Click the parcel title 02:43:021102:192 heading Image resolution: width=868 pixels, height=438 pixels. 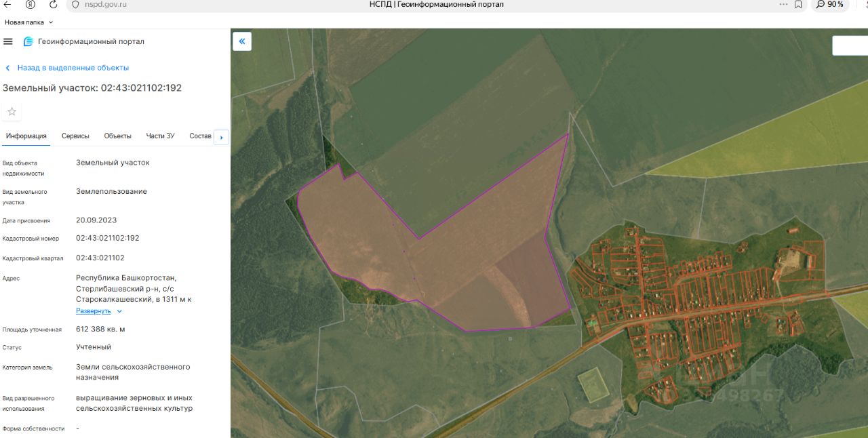pos(92,88)
